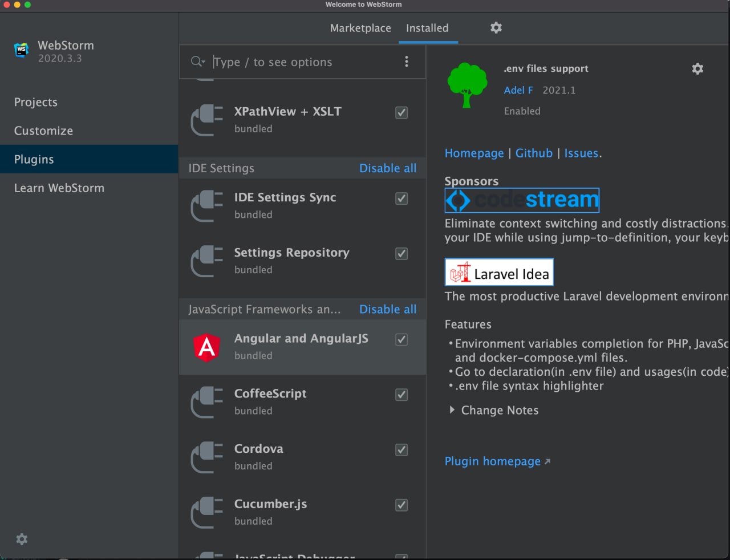Open the bottom-left settings gear

tap(22, 539)
